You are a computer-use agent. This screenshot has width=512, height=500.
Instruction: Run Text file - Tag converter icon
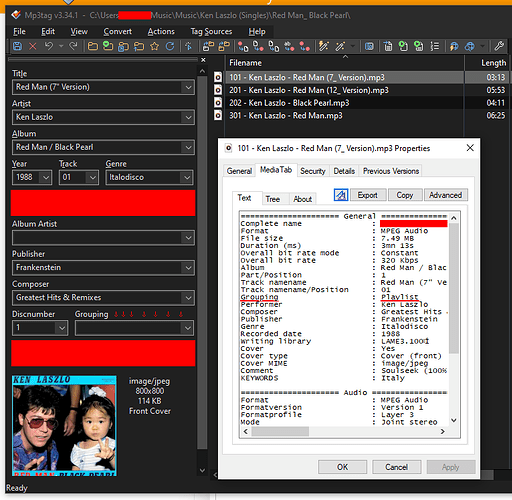pyautogui.click(x=289, y=46)
